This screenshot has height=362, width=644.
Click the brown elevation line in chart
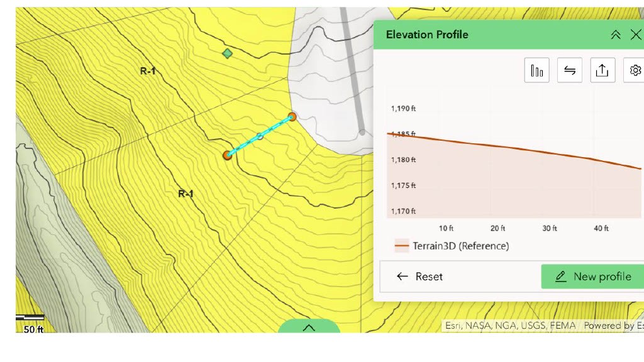click(516, 148)
